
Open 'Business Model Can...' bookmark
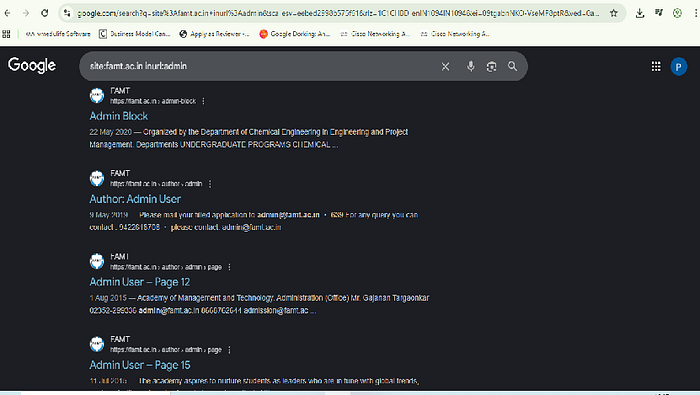[134, 34]
